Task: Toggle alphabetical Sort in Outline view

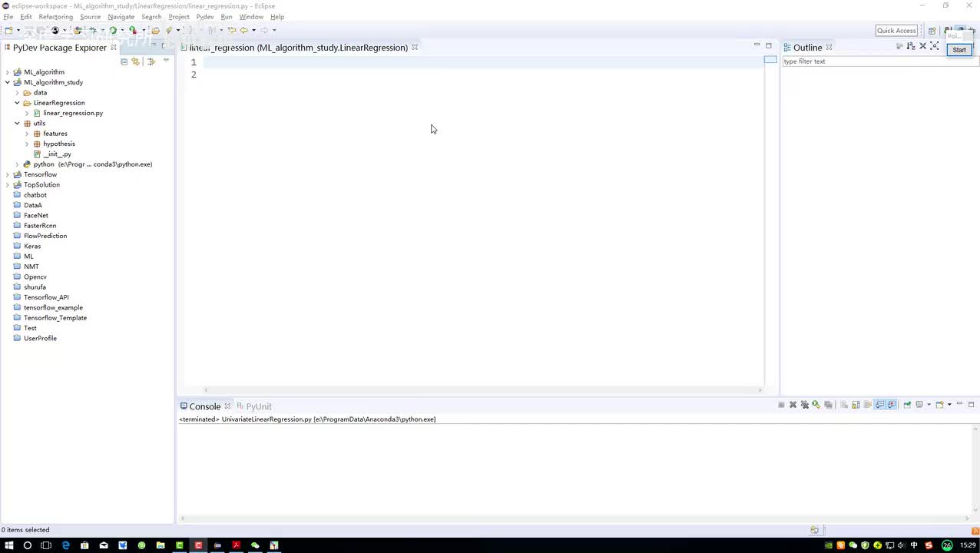Action: [911, 46]
